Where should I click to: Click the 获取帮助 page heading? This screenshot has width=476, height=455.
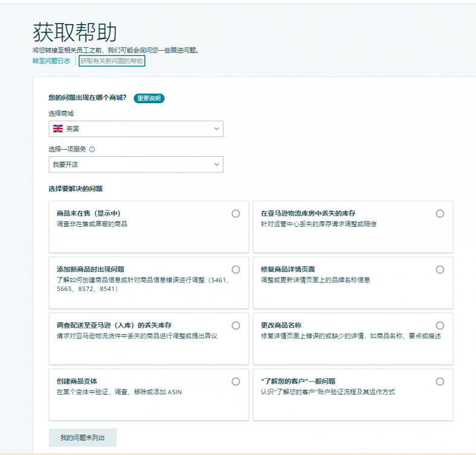tap(75, 32)
